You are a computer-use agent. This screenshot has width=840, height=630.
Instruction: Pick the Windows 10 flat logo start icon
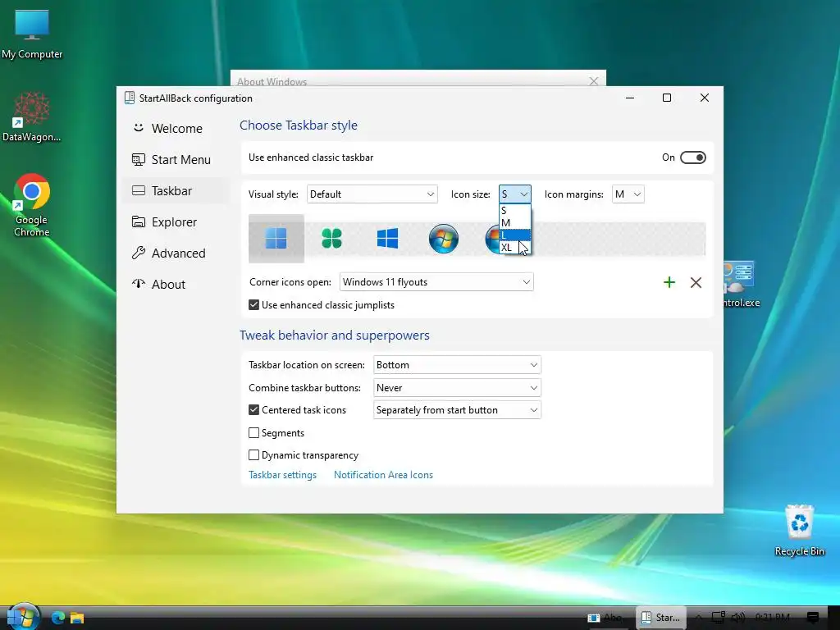pos(387,239)
